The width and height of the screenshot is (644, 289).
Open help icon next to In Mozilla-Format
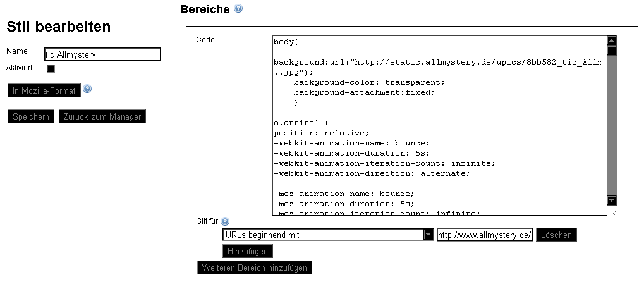coord(87,89)
